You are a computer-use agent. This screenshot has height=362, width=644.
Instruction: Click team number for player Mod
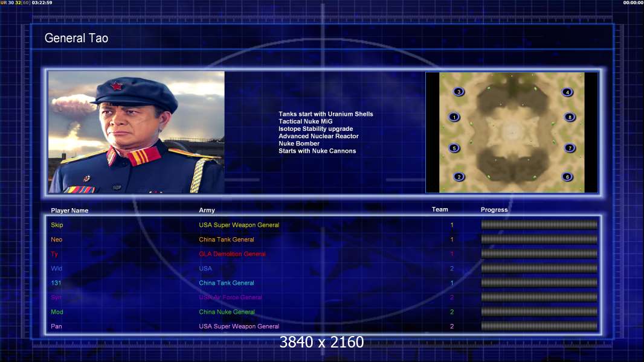452,312
